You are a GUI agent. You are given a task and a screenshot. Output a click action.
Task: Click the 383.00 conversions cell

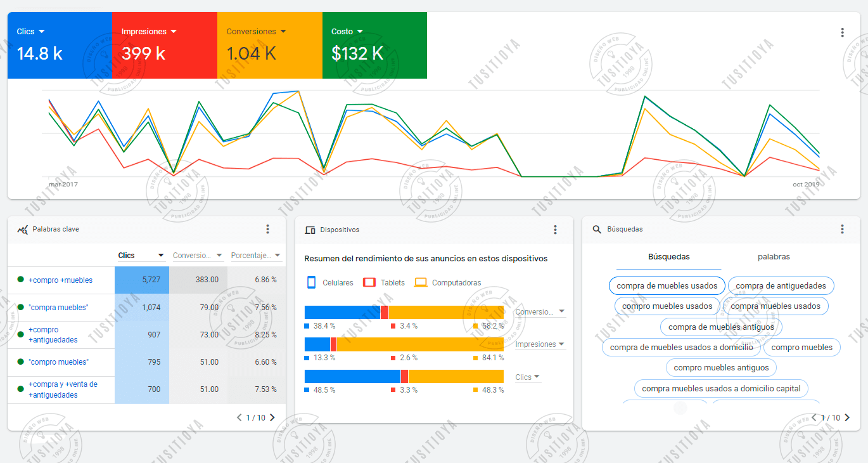[198, 280]
